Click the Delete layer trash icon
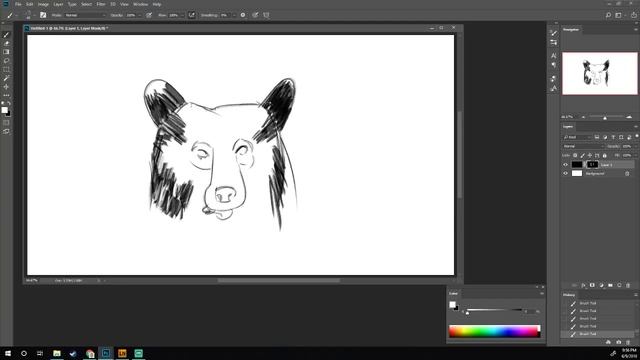This screenshot has width=640, height=360. (628, 285)
